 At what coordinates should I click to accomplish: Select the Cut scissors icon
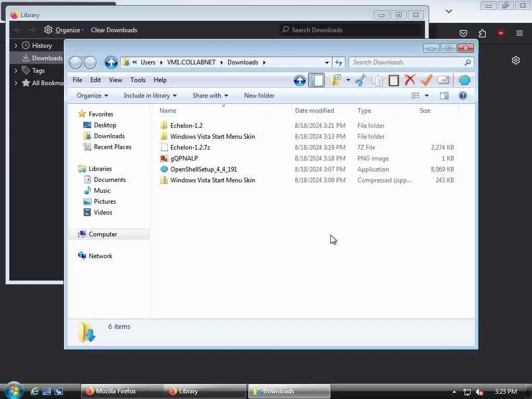point(361,81)
